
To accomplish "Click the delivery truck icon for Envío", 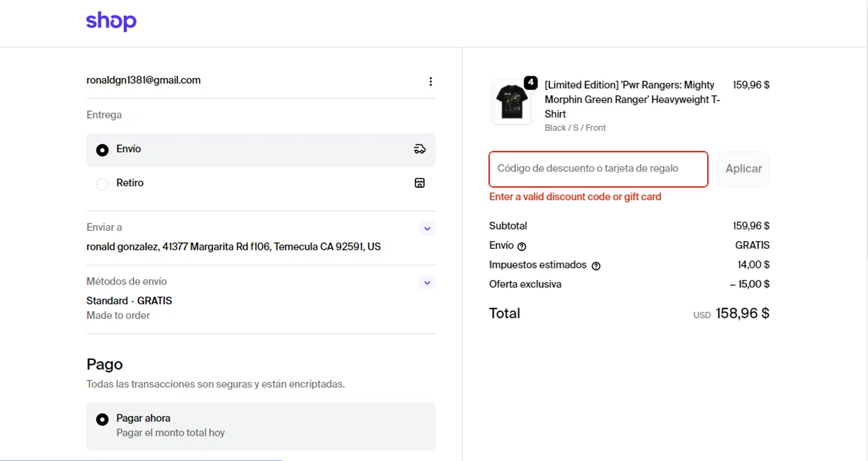I will [x=420, y=149].
